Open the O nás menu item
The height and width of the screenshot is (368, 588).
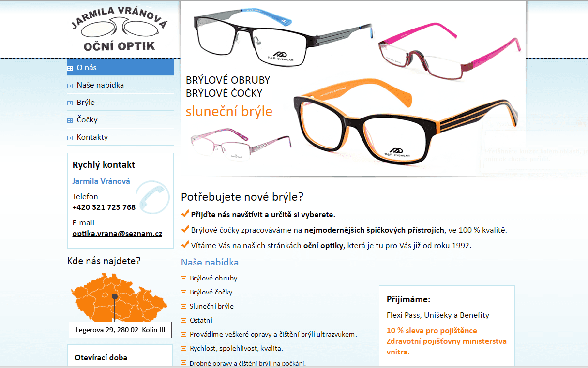121,68
